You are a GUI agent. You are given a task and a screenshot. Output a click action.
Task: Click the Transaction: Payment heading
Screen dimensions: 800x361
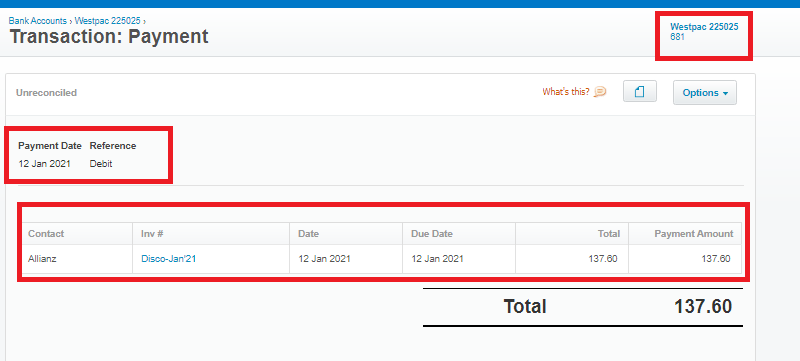(109, 37)
